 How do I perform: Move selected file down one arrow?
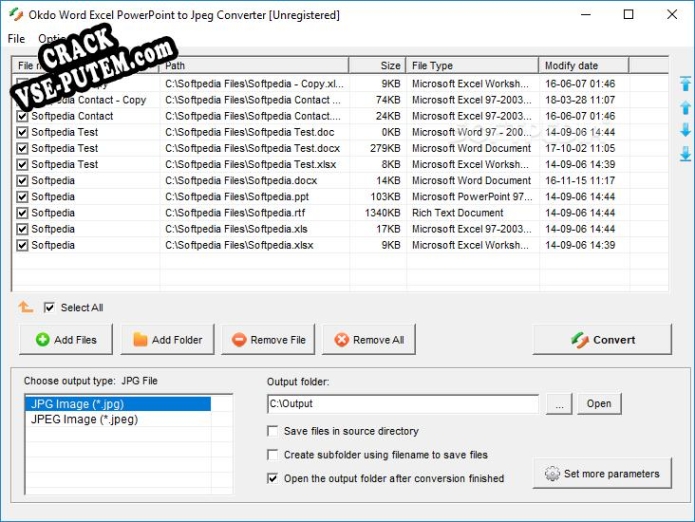pyautogui.click(x=685, y=130)
